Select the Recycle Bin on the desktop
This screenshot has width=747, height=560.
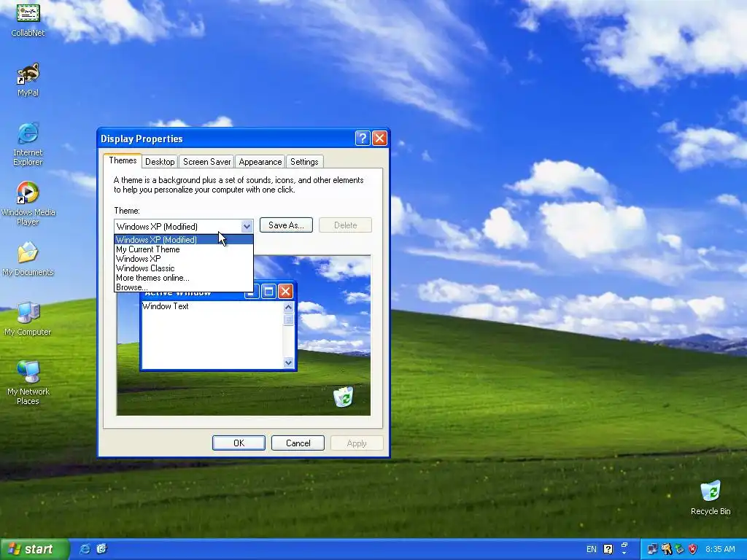(711, 498)
